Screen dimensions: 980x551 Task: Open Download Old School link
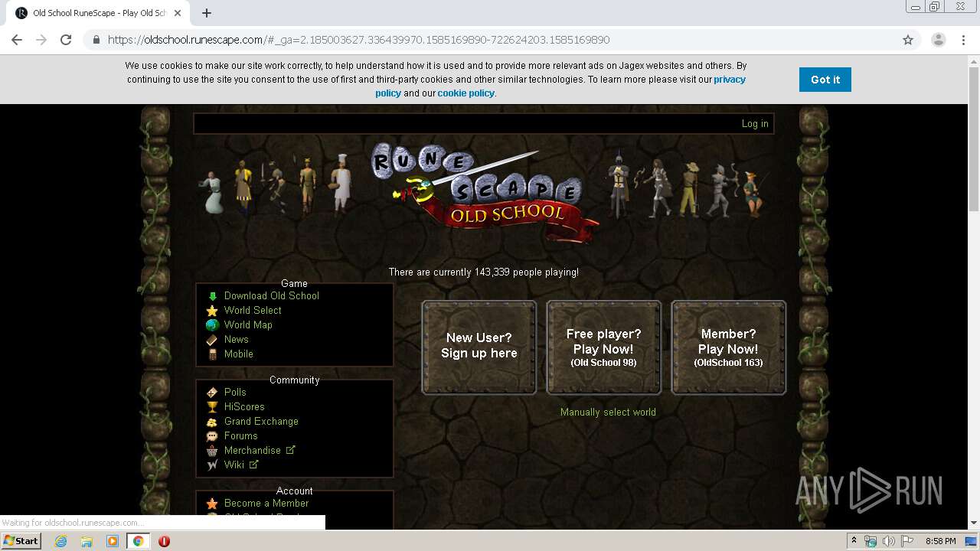(x=272, y=296)
